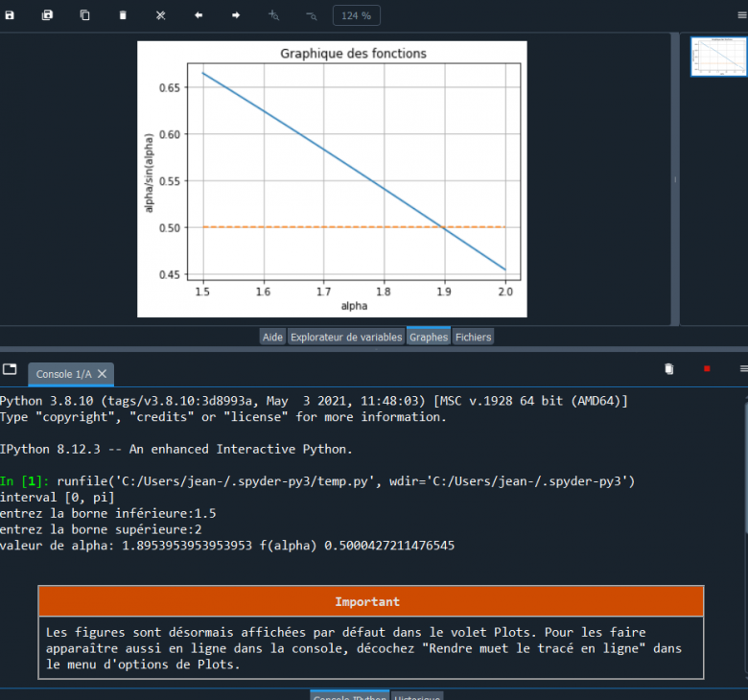The image size is (748, 700).
Task: Zoom out of the plot
Action: (311, 15)
